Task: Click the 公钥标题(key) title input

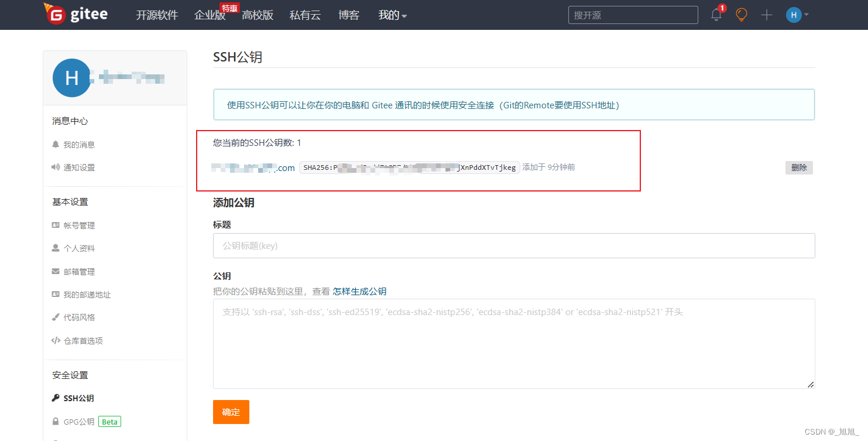Action: pyautogui.click(x=514, y=246)
